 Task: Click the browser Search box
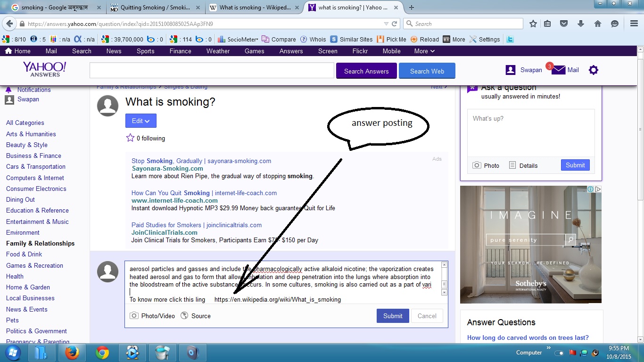[463, 24]
